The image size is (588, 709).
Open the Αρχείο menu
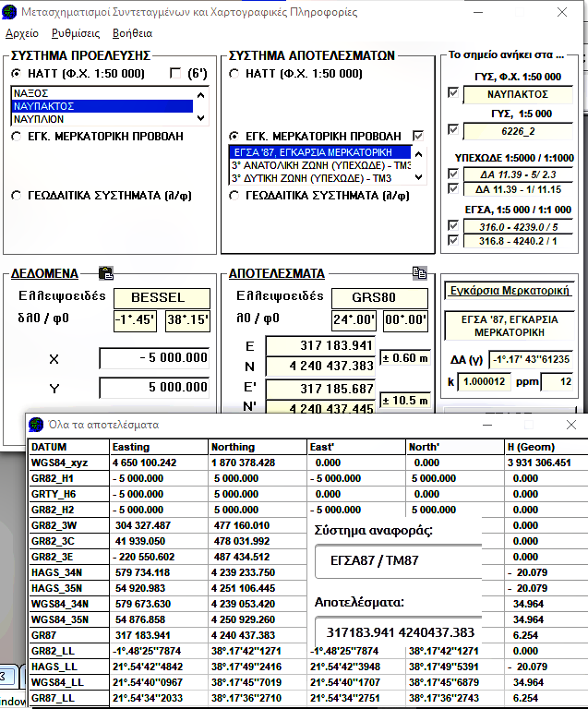22,33
